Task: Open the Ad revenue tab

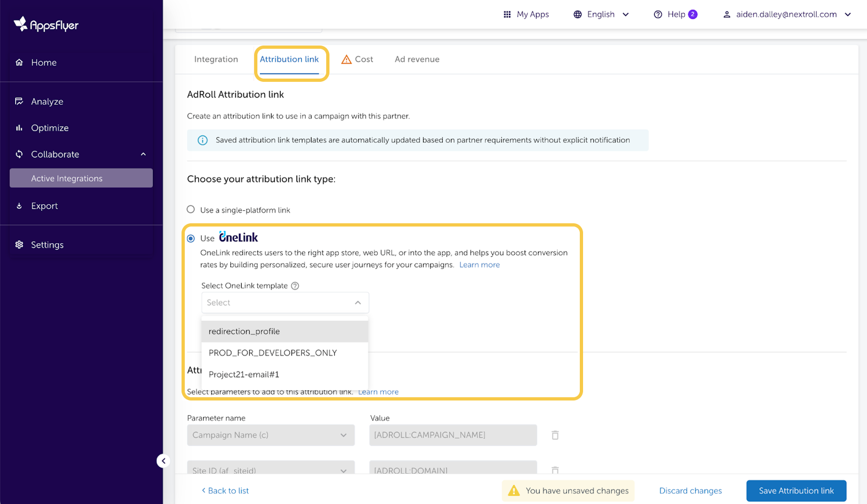Action: click(417, 60)
